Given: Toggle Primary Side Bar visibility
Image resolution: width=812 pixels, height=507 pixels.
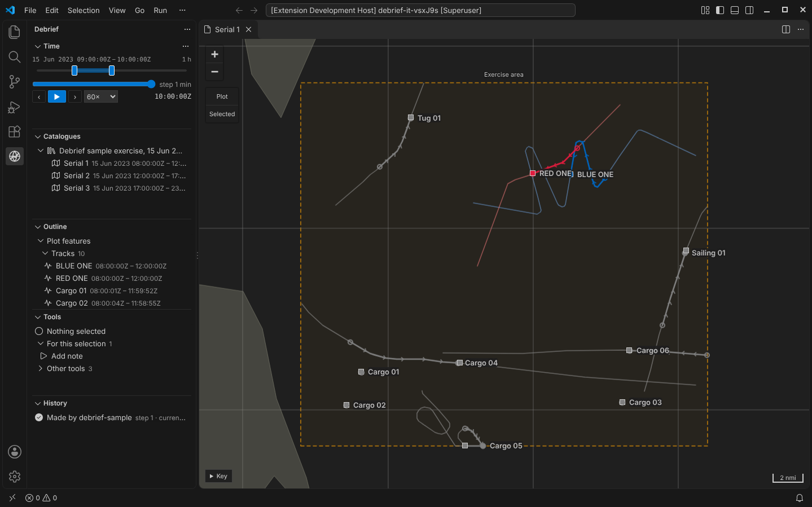Looking at the screenshot, I should coord(720,10).
